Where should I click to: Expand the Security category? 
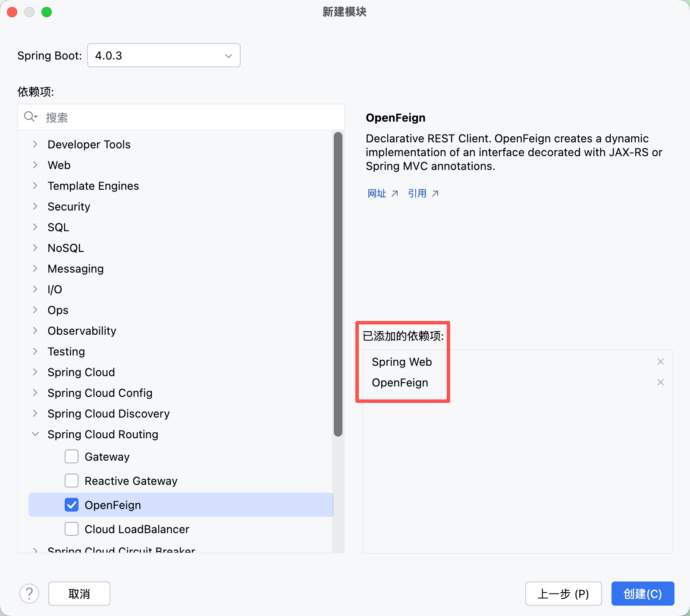click(35, 206)
